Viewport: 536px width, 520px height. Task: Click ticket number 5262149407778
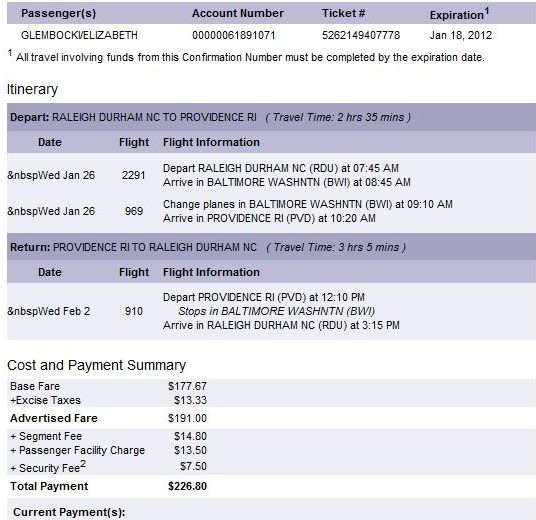click(x=361, y=35)
